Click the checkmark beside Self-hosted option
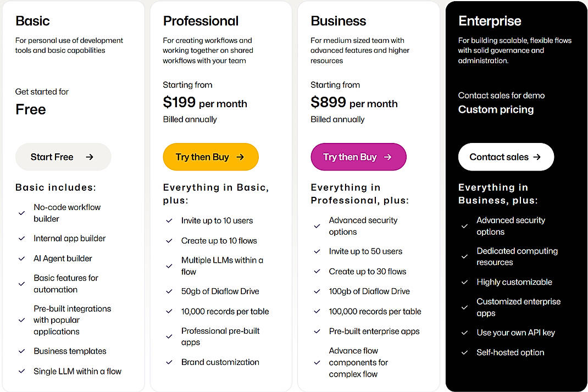588x392 pixels. (x=465, y=352)
